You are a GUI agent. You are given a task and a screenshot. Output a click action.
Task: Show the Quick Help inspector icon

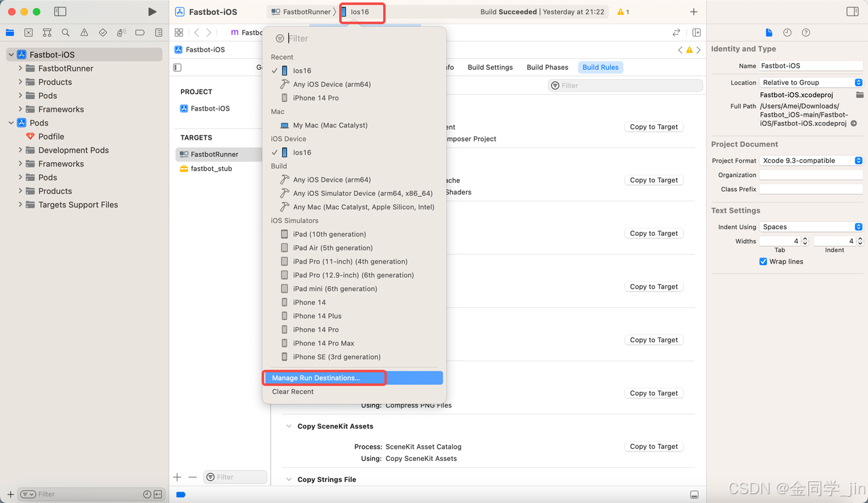click(x=806, y=33)
